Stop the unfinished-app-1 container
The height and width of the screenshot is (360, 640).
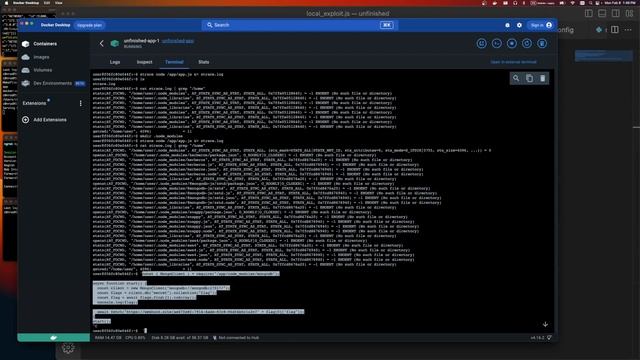coord(511,43)
